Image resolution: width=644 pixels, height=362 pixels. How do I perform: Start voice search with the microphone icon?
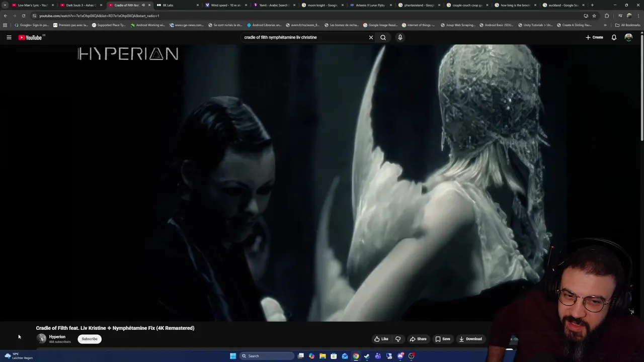tap(400, 37)
